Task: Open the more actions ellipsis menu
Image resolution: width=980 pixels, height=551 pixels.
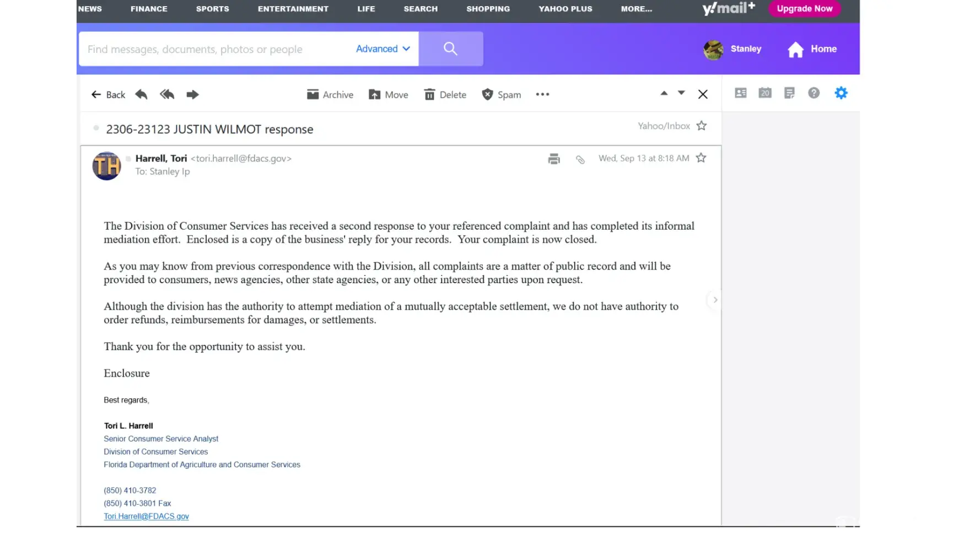Action: tap(543, 94)
